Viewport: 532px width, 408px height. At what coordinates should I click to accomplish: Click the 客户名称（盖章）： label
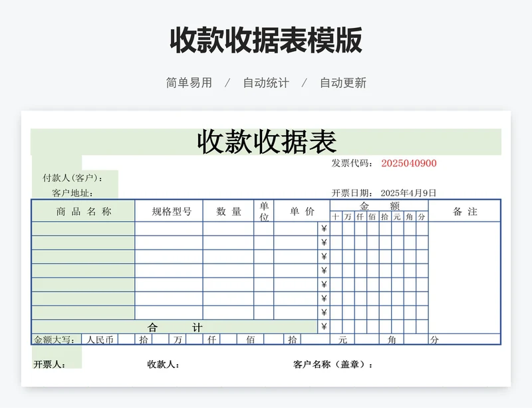(x=333, y=365)
